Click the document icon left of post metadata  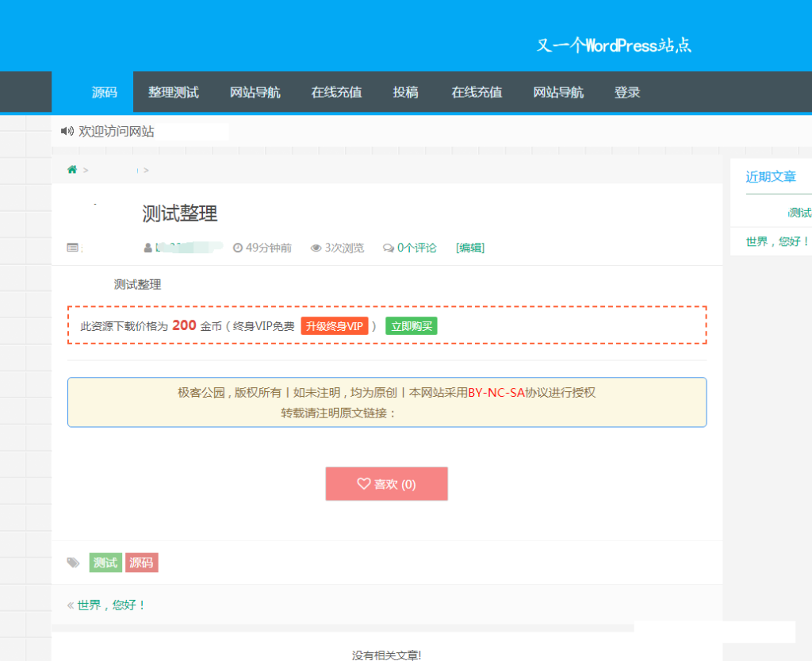click(71, 247)
